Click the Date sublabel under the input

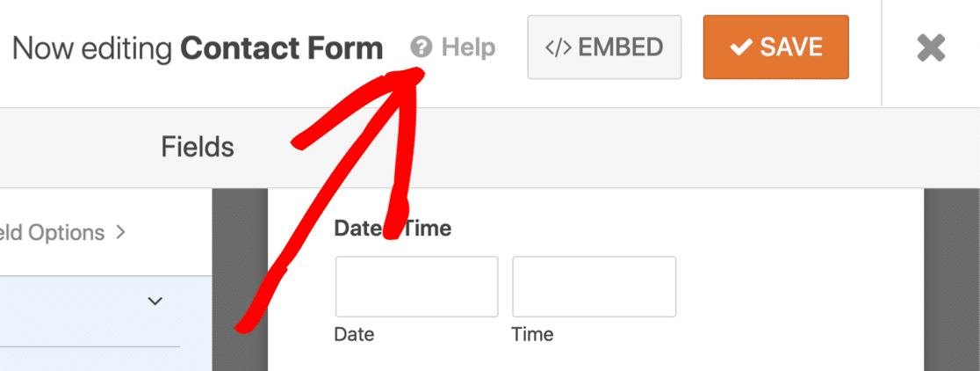click(x=354, y=334)
